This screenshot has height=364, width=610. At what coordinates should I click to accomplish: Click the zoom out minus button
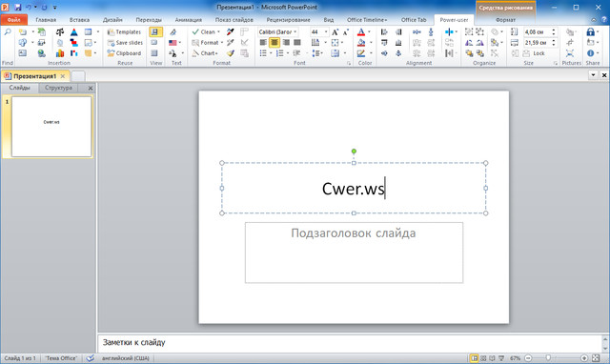(528, 358)
